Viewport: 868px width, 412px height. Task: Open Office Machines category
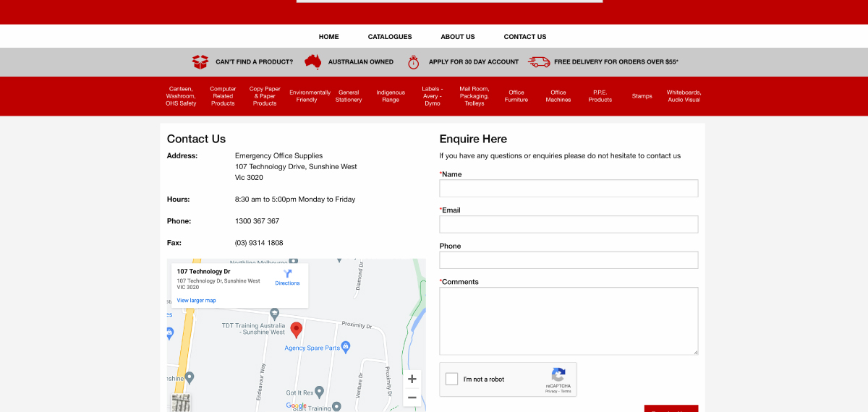[558, 96]
